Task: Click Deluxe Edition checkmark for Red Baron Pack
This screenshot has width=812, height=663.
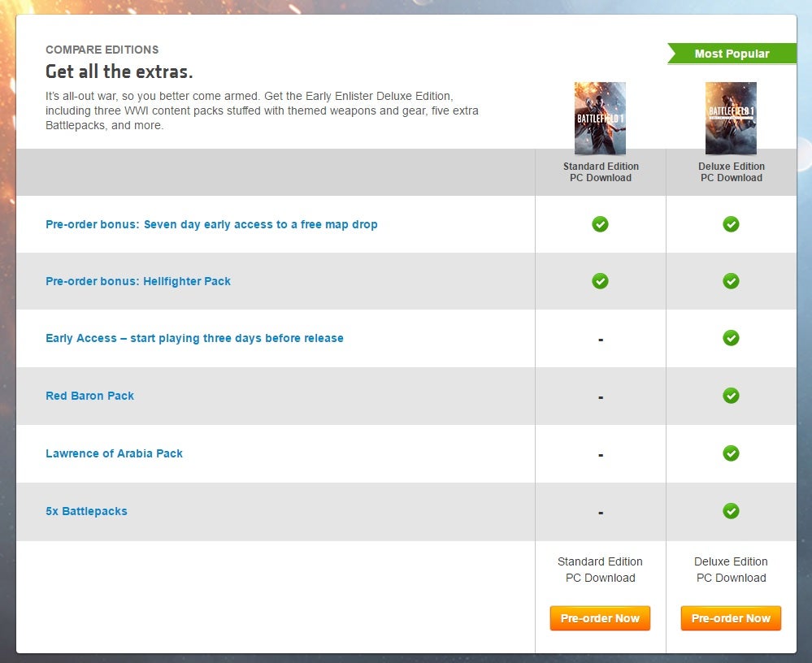Action: pos(731,396)
